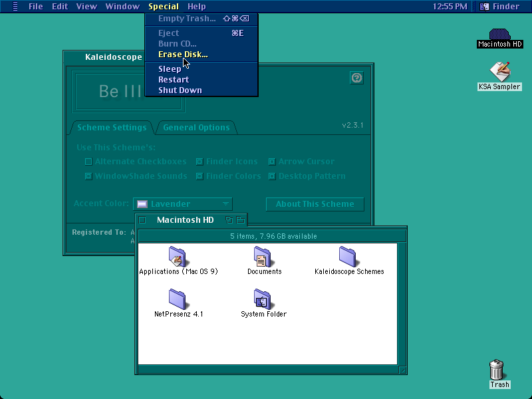
Task: Open the Apple menu icon in menu bar
Action: click(x=15, y=7)
